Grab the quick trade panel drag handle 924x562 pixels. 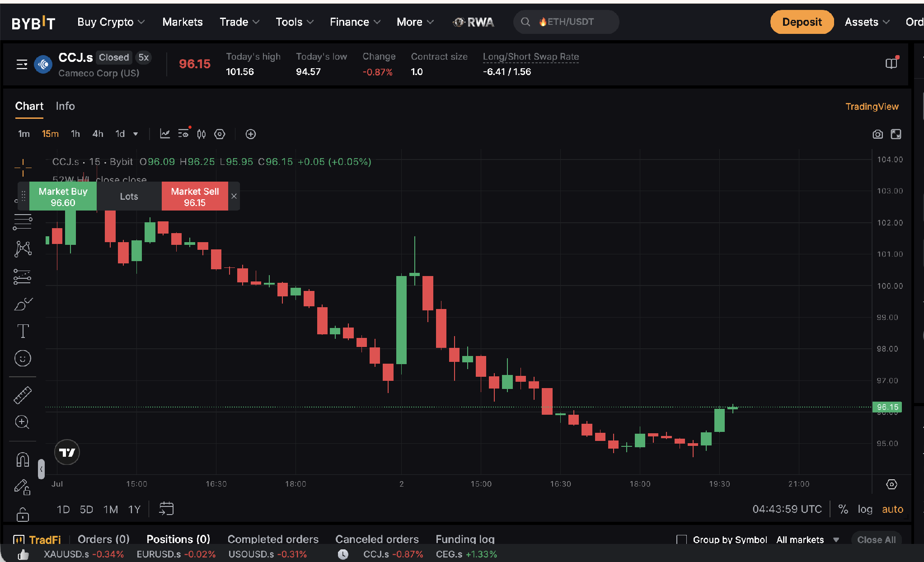23,196
